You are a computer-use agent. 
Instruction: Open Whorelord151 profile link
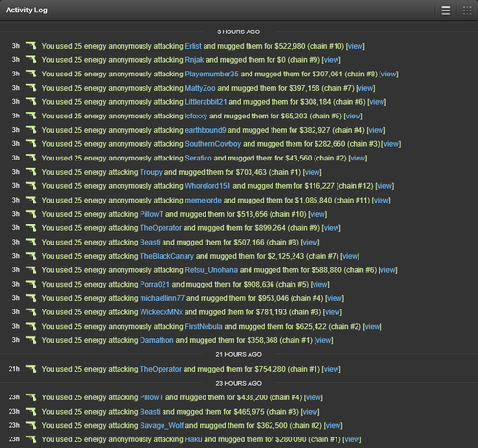click(x=207, y=186)
